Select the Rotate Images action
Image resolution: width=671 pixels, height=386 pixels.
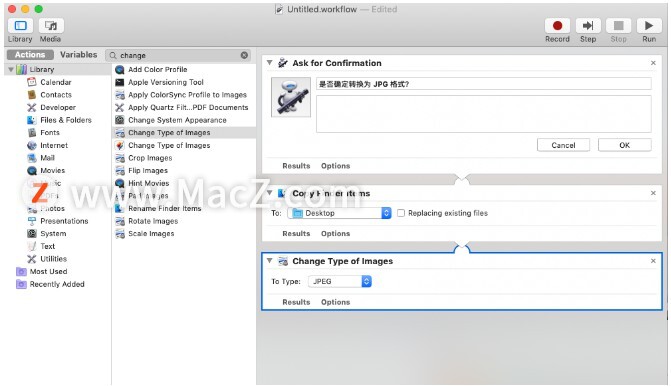(153, 221)
